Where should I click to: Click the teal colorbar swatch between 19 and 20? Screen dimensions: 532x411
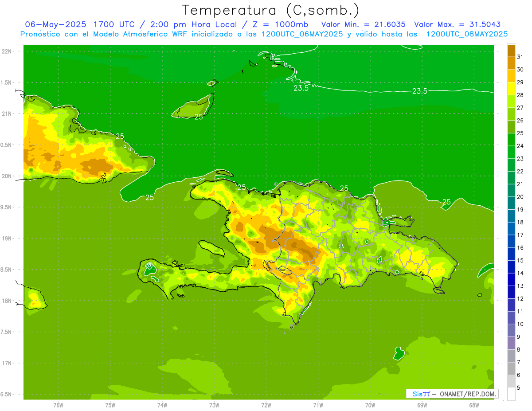coord(511,203)
